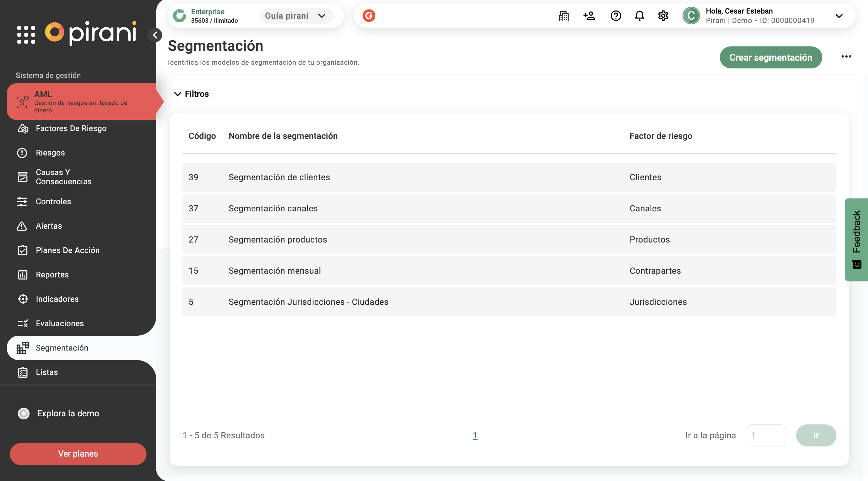Open the Feedback side tab

click(x=856, y=239)
